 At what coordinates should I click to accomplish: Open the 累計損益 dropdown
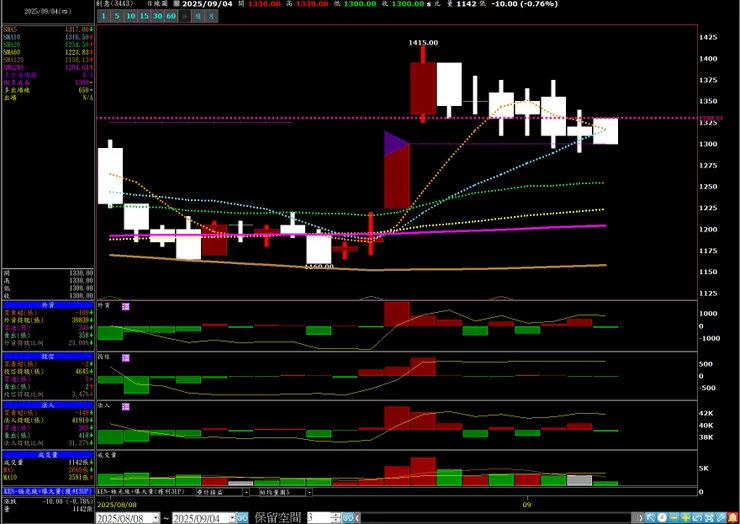[x=246, y=492]
